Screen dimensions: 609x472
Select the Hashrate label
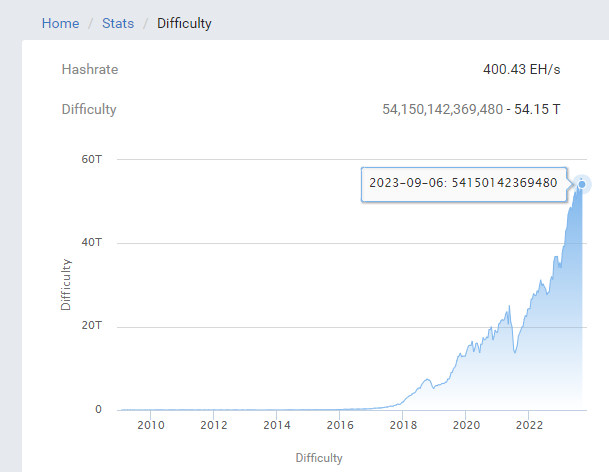click(x=90, y=70)
